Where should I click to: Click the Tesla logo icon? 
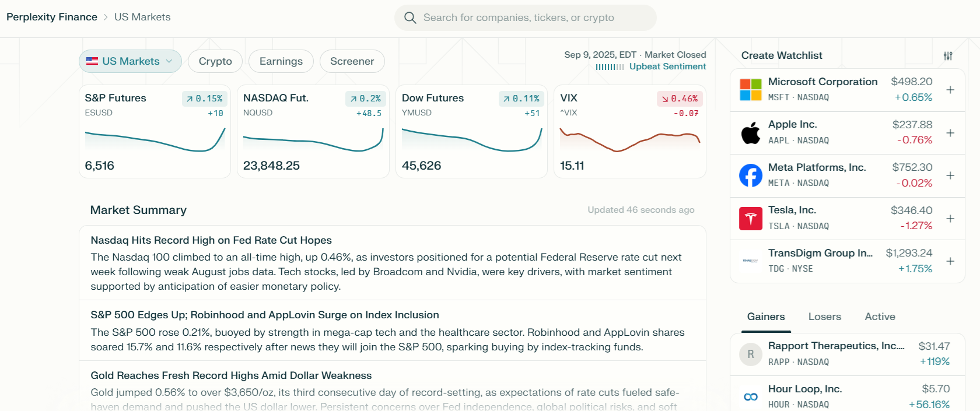(751, 219)
